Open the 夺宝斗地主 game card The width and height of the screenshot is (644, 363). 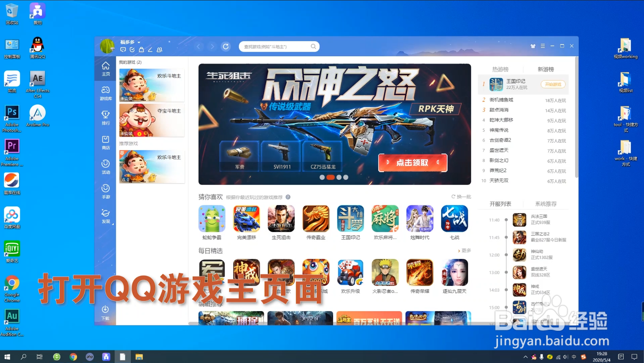pos(152,120)
